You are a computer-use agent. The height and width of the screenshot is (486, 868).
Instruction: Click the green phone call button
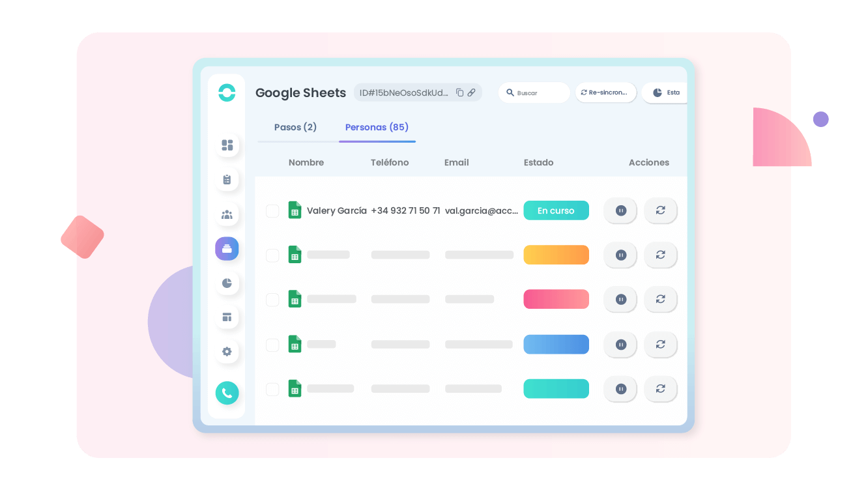(x=227, y=393)
